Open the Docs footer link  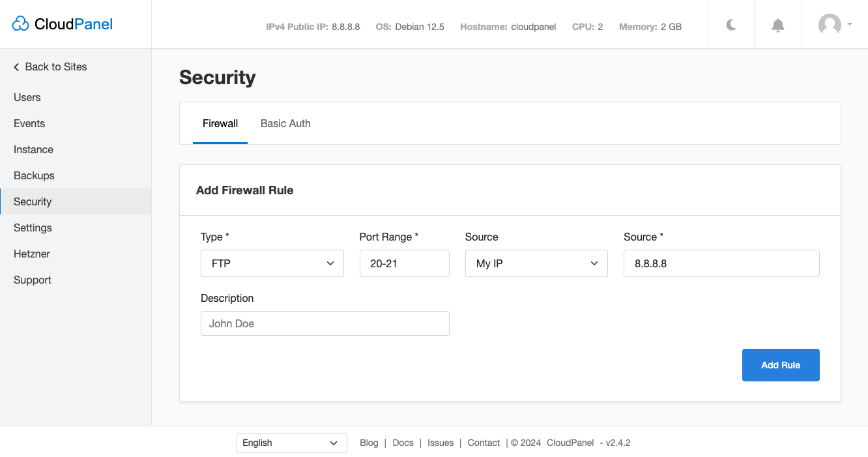403,443
